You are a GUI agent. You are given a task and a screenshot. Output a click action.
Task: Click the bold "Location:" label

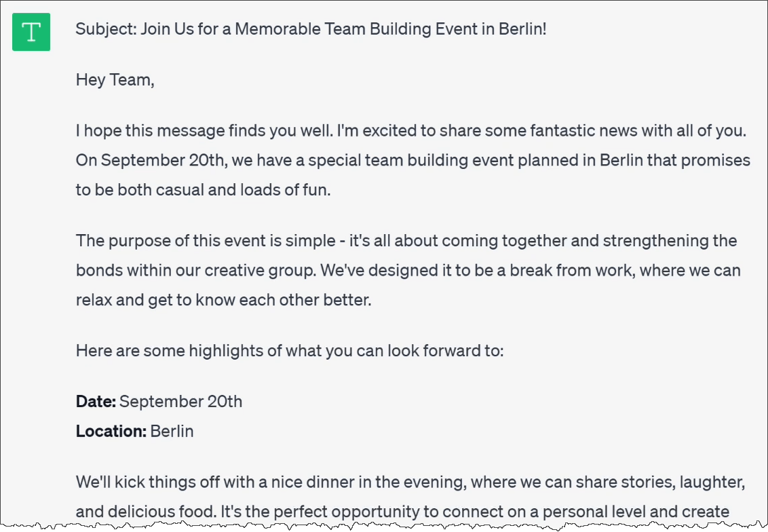(x=111, y=431)
